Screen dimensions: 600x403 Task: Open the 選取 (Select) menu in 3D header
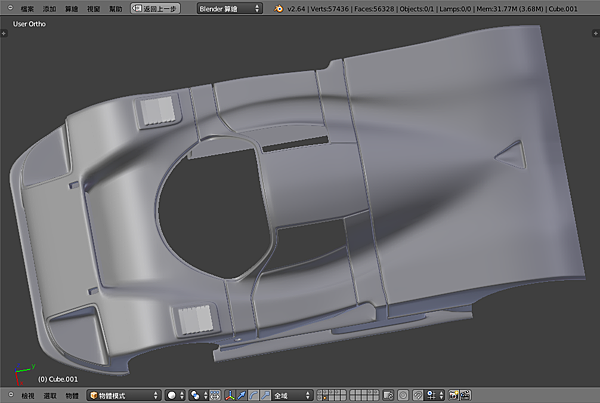tap(50, 395)
